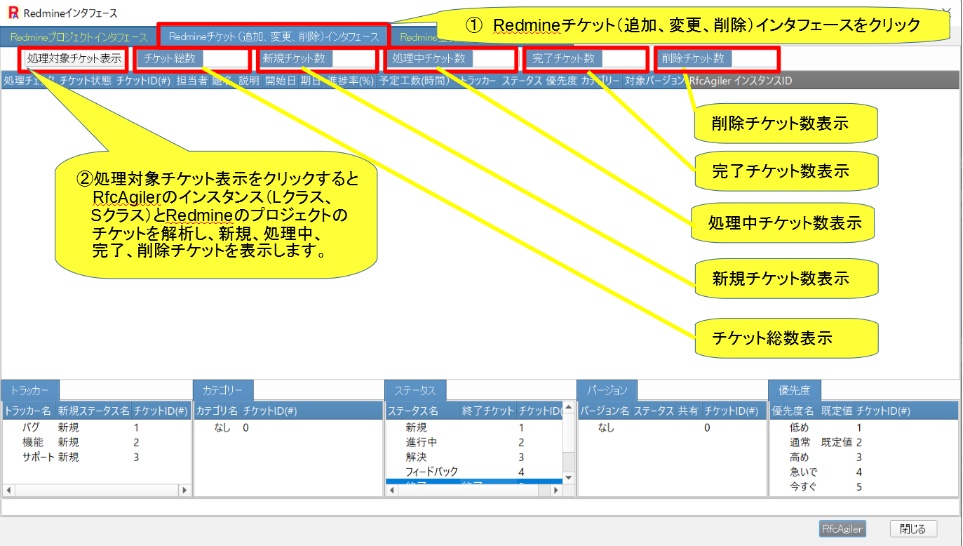
Task: Click the カテゴリ名 column header
Action: coord(217,411)
